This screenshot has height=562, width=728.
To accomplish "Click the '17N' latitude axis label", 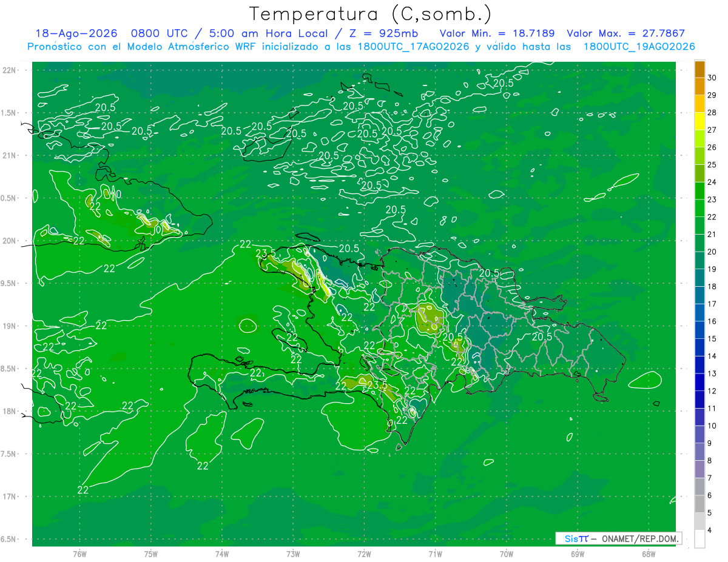I will [x=10, y=497].
